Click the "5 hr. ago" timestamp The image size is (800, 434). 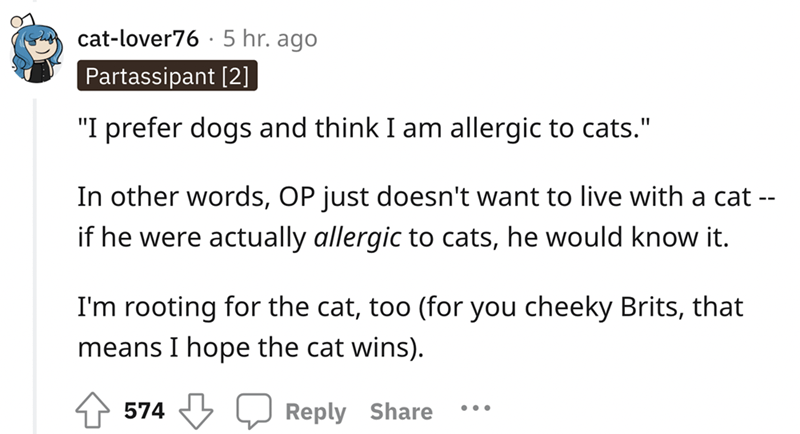(x=270, y=39)
